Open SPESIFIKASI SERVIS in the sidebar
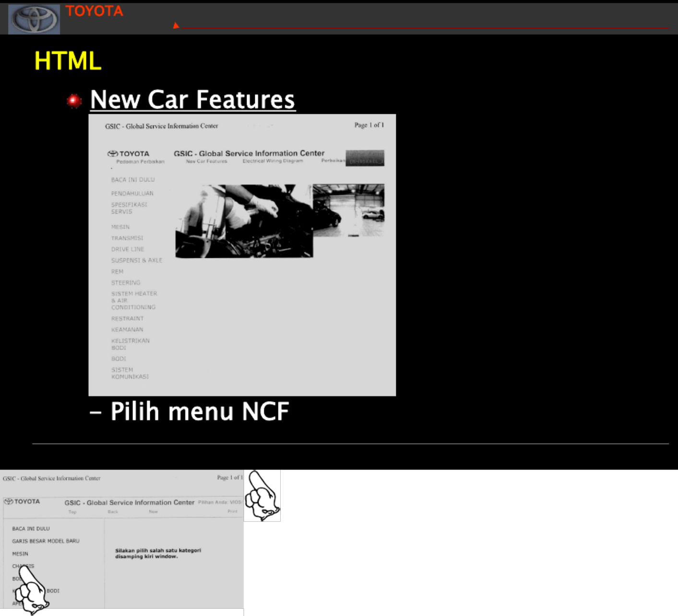 (129, 208)
